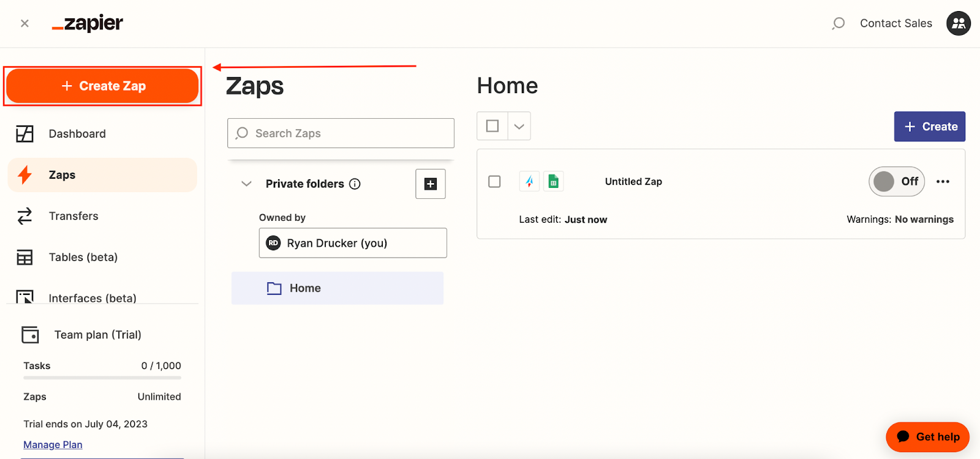Open the search magnifier icon in header
Image resolution: width=980 pixels, height=459 pixels.
pos(838,23)
